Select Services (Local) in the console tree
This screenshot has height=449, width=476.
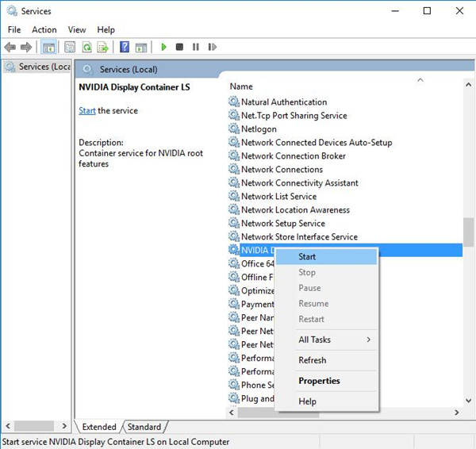(38, 67)
